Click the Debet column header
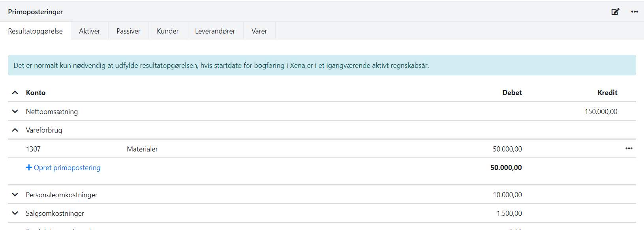The image size is (644, 230). 512,93
